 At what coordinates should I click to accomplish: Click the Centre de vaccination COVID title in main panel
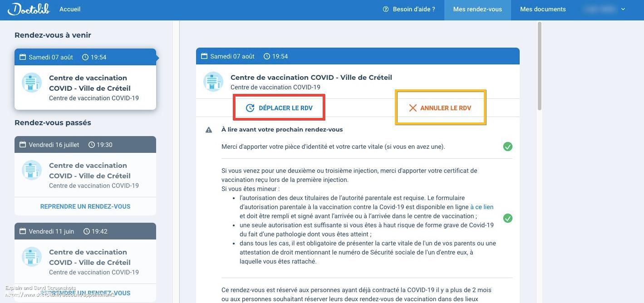click(x=311, y=78)
